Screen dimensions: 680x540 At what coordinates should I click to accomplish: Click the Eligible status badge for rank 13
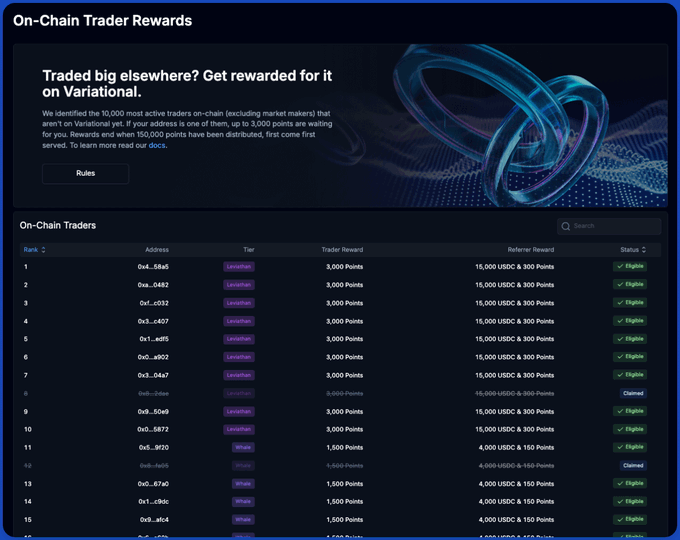(630, 483)
